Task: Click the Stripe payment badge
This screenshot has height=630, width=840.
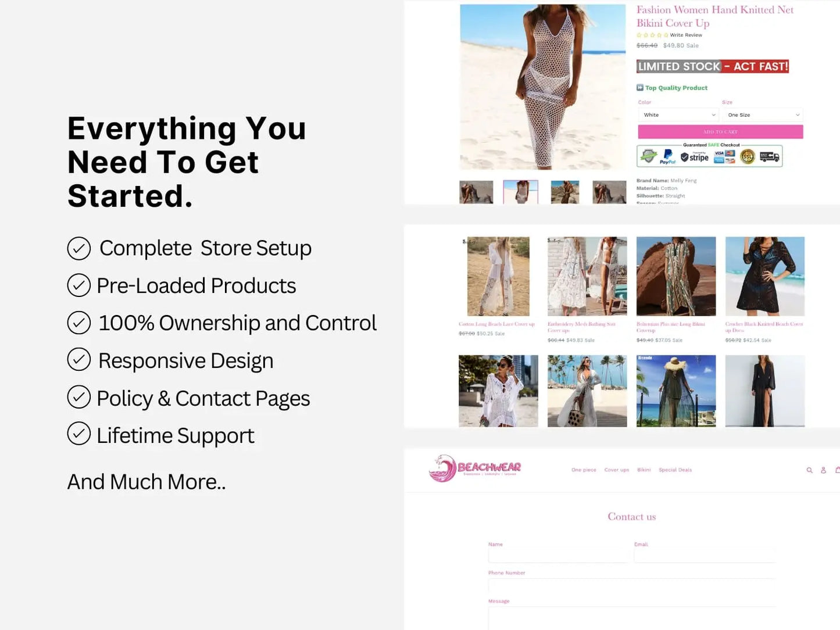Action: 695,157
